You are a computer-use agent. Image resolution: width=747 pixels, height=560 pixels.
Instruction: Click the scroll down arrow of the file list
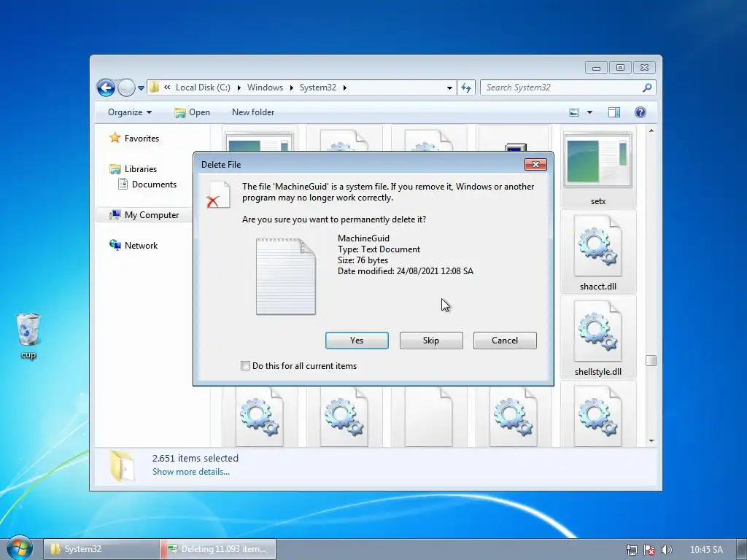point(651,441)
